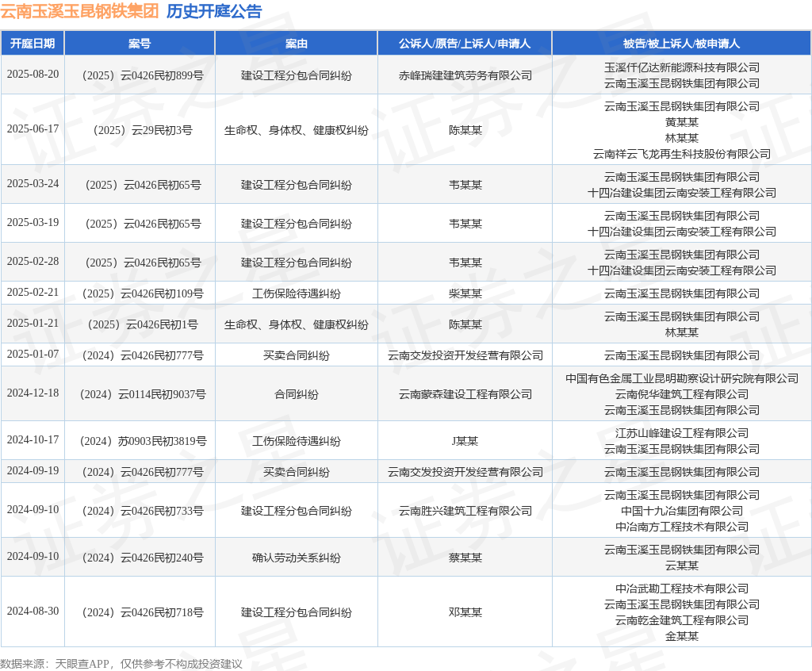Click the date 2025-03-19
Screen dimensions: 812x671
tap(33, 222)
